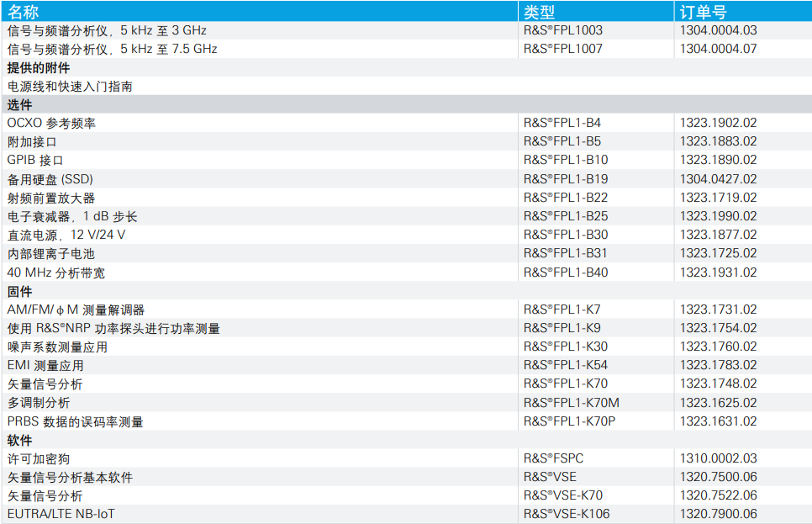Click type cell R&S FPL1-B10
Screen dimensions: 812x524
566,161
